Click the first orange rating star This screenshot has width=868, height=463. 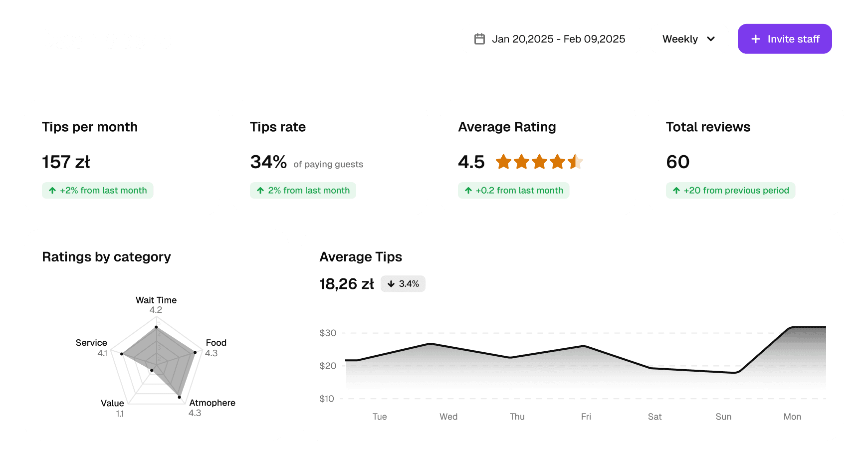pos(503,162)
